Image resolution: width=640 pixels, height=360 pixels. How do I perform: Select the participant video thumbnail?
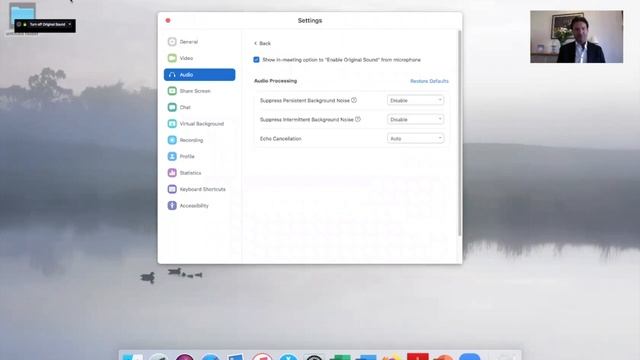click(x=576, y=37)
